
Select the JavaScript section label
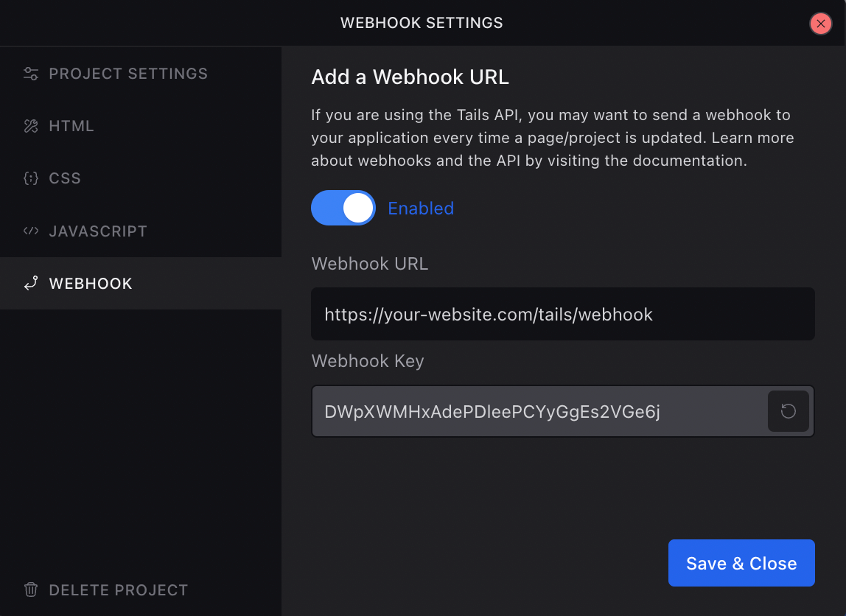(98, 231)
